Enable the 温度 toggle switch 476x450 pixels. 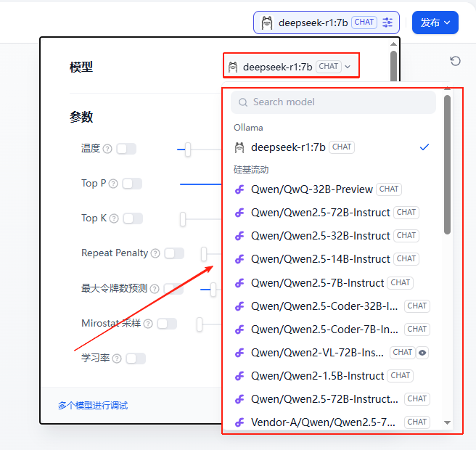tap(126, 149)
